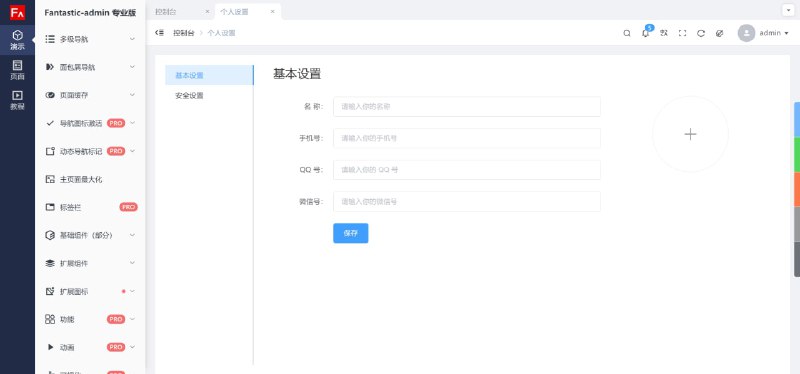Select the 个人设置 tab
The width and height of the screenshot is (800, 374).
247,11
